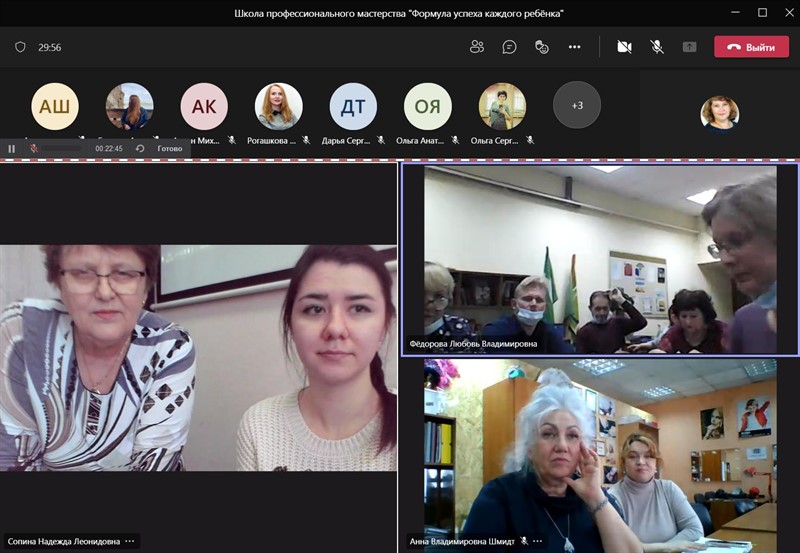This screenshot has height=553, width=800.
Task: Pause the screen recording
Action: click(12, 148)
